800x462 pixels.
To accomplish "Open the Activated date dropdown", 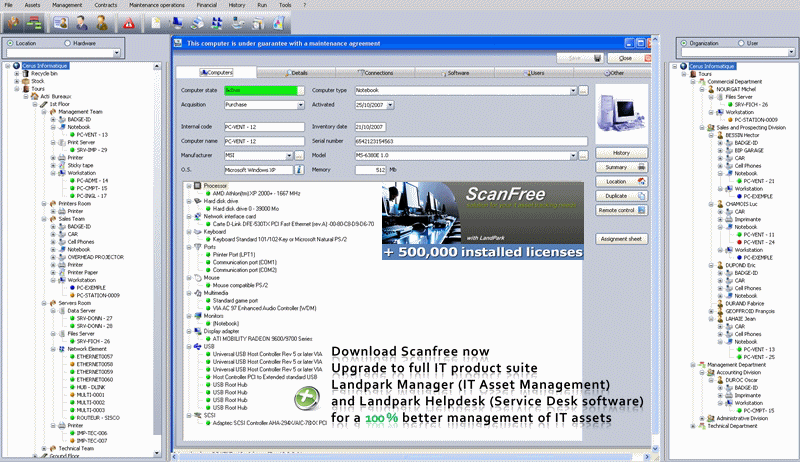I will (390, 105).
